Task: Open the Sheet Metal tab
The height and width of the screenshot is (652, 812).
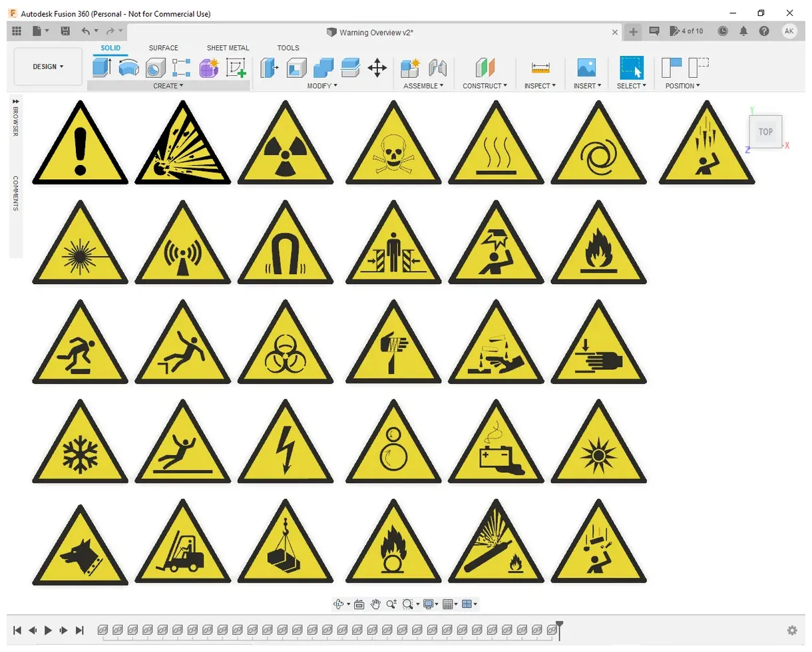Action: pos(228,47)
